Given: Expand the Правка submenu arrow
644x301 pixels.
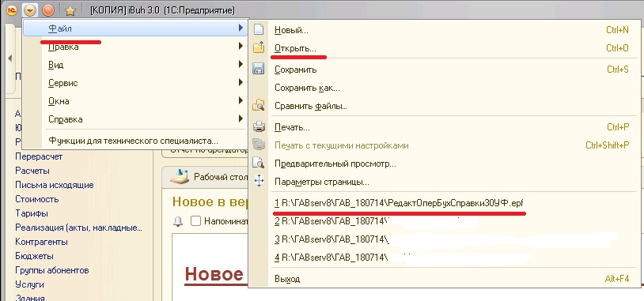Looking at the screenshot, I should coord(241,47).
